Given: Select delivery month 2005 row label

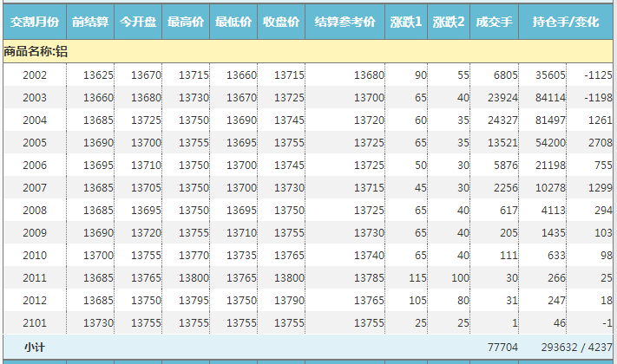Looking at the screenshot, I should [x=35, y=142].
